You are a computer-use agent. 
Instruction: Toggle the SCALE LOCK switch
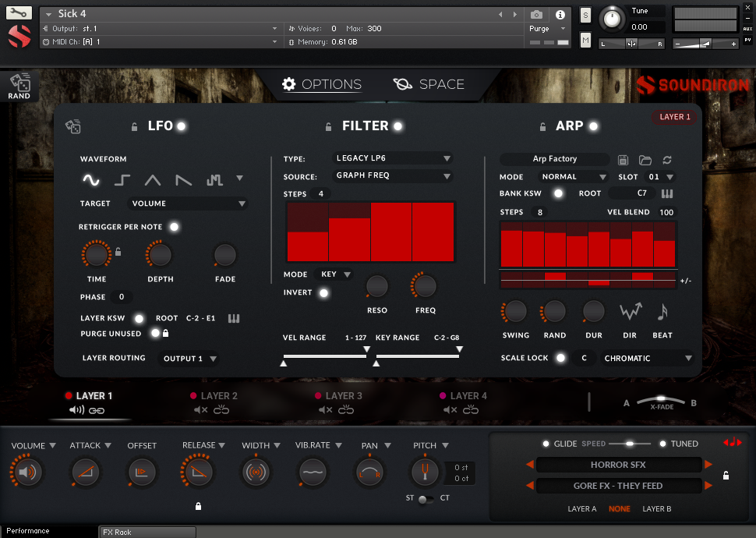click(560, 358)
